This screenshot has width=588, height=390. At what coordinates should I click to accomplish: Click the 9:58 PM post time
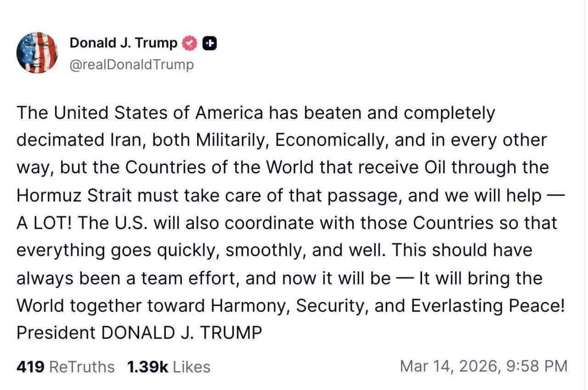tap(536, 366)
